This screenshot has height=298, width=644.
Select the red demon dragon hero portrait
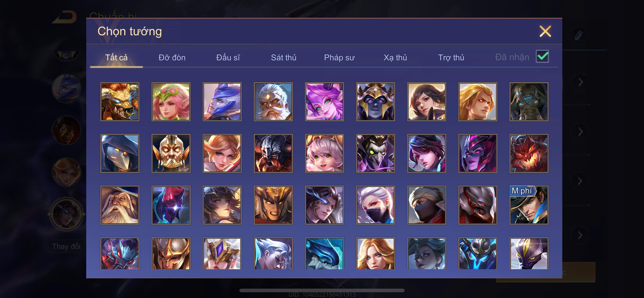(529, 153)
